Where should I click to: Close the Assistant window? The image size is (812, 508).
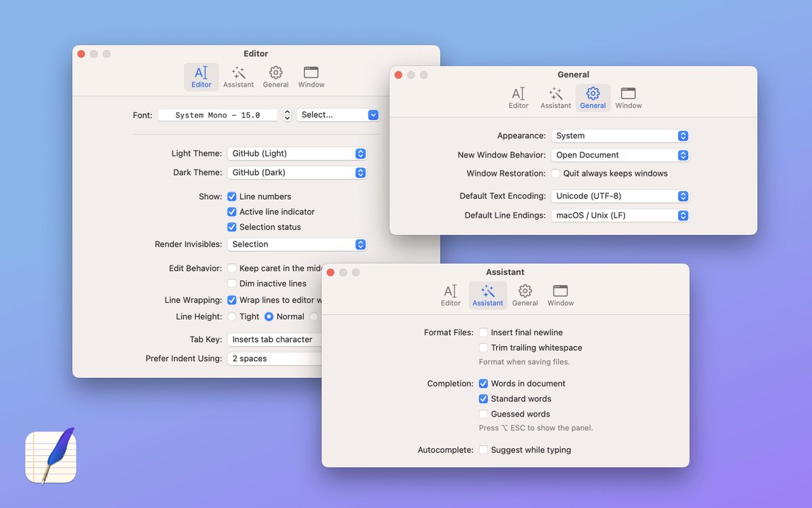click(x=330, y=272)
